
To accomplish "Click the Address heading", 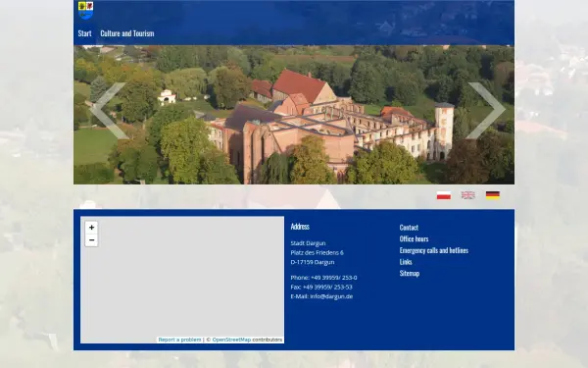I will (x=300, y=227).
